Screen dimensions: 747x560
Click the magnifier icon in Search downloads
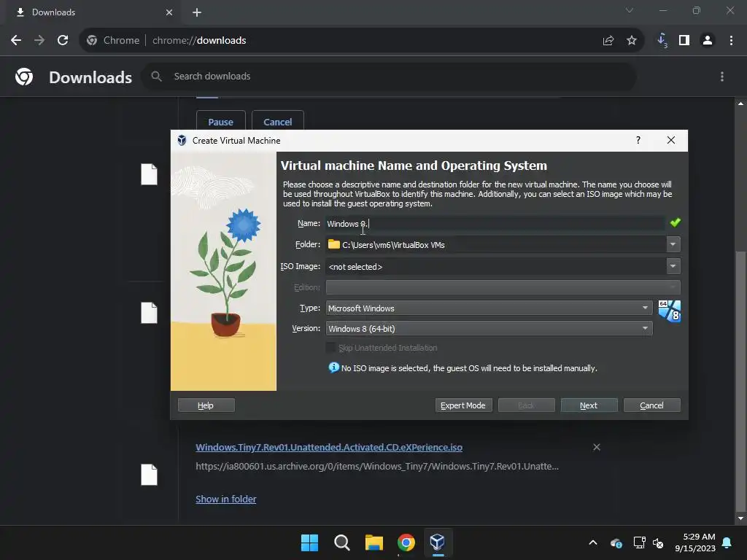click(156, 76)
